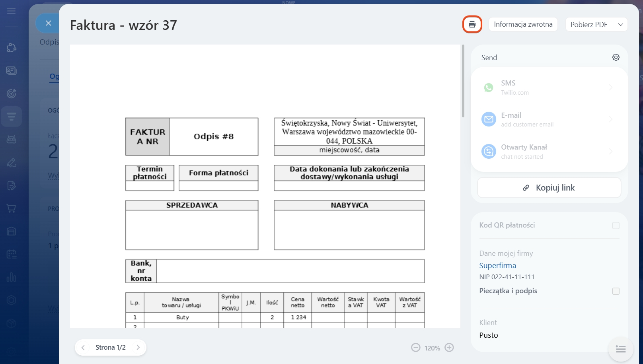Open the hamburger menu in left sidebar

[11, 11]
